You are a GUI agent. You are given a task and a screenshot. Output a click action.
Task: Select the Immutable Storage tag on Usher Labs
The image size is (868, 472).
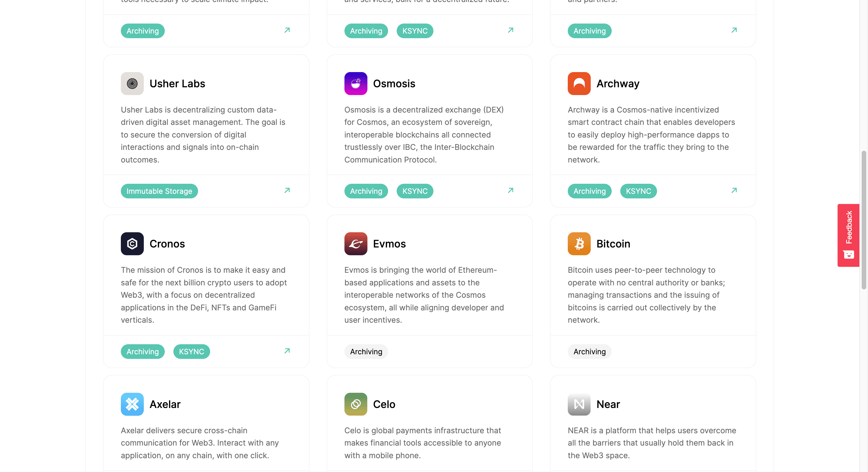point(159,191)
